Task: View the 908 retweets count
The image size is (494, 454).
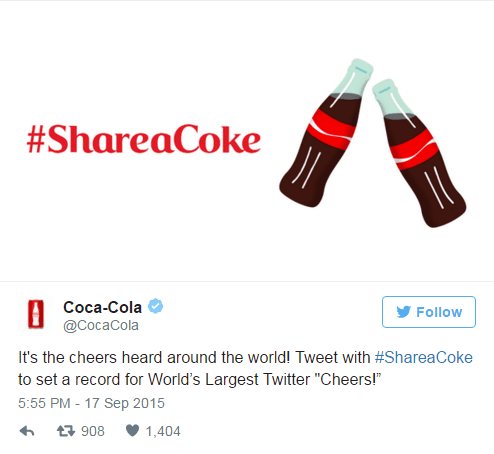Action: (93, 431)
